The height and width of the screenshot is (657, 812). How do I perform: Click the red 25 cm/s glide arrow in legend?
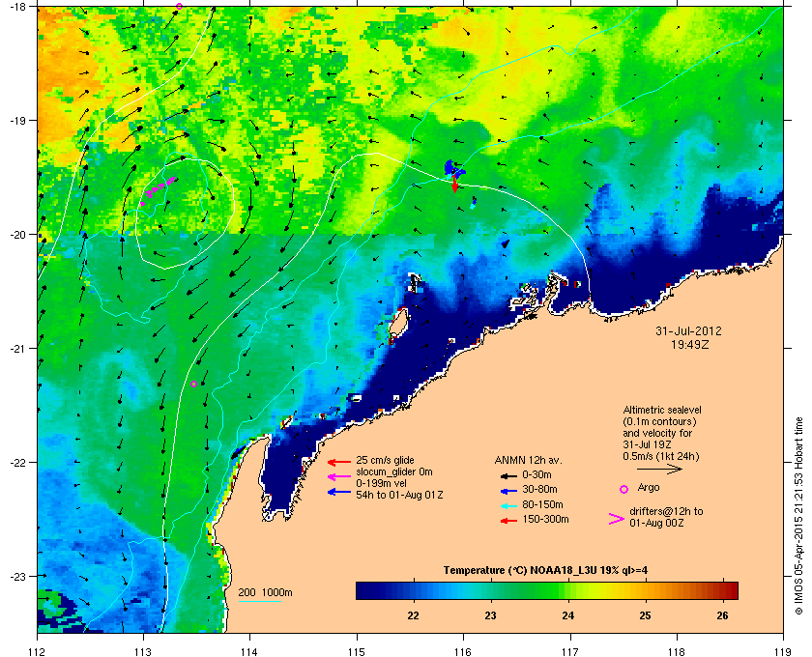point(338,463)
